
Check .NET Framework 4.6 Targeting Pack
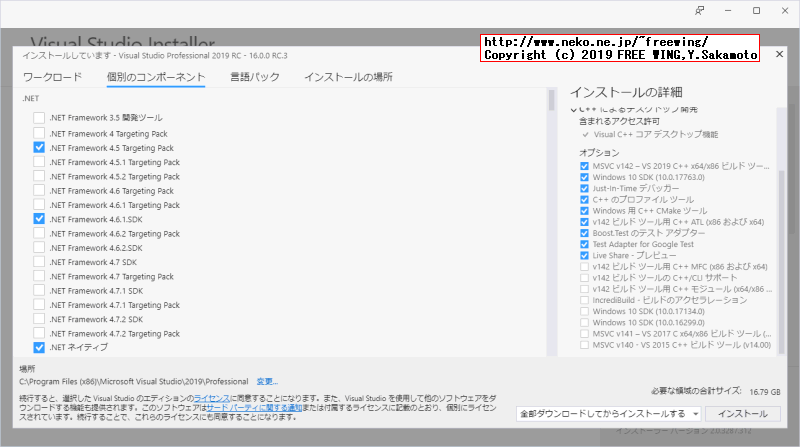(39, 190)
